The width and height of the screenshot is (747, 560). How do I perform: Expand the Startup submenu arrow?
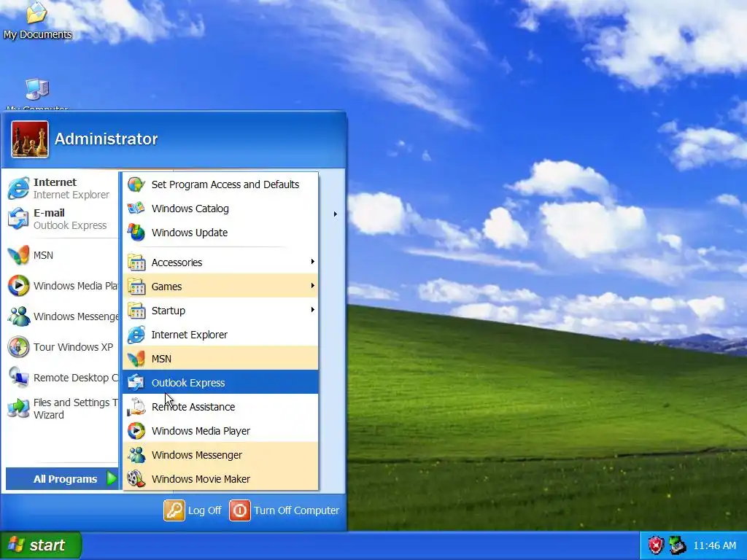pyautogui.click(x=312, y=309)
